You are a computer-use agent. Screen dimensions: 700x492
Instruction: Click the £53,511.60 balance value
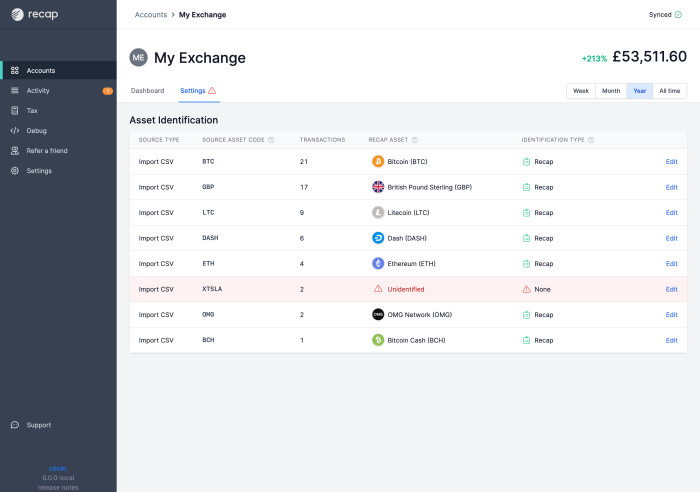(x=650, y=57)
